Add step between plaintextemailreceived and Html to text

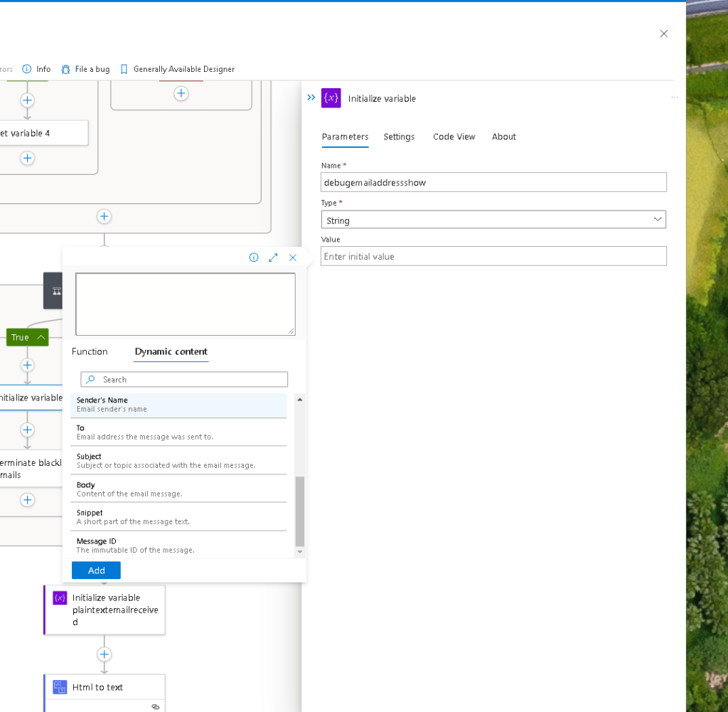pyautogui.click(x=104, y=654)
